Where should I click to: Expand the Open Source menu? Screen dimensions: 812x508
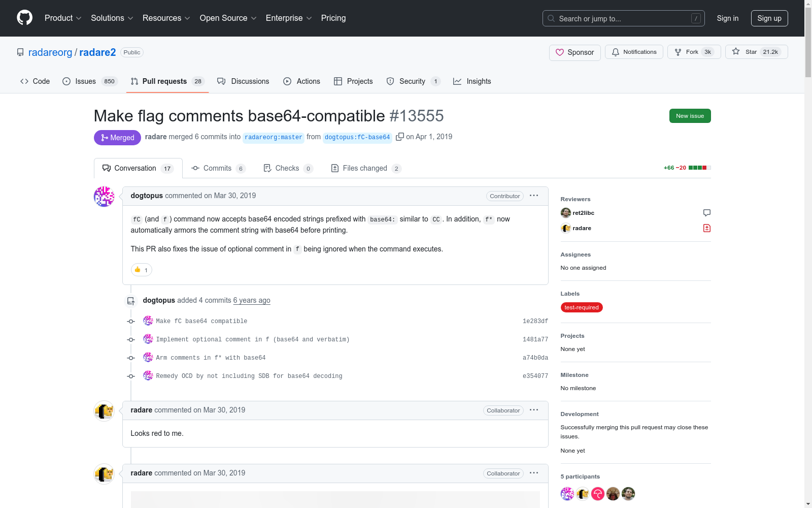point(228,18)
